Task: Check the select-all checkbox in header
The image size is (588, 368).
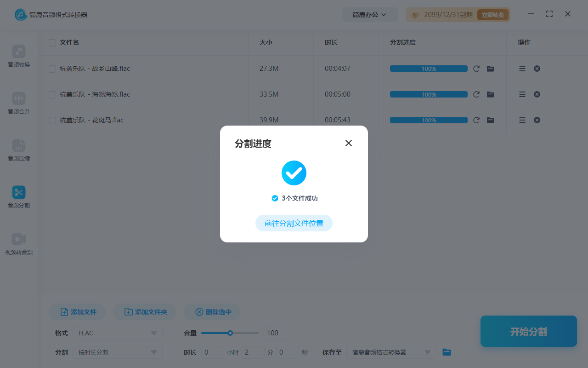Action: pos(52,42)
